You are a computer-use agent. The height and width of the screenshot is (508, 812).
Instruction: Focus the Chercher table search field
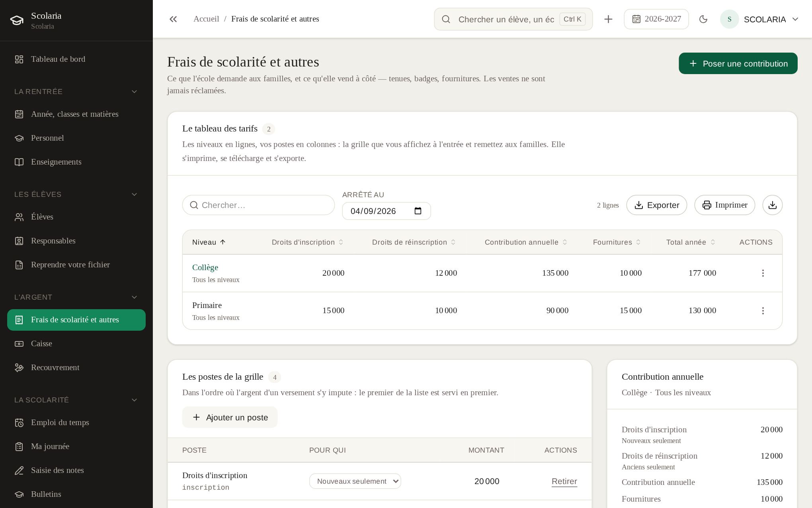click(258, 205)
